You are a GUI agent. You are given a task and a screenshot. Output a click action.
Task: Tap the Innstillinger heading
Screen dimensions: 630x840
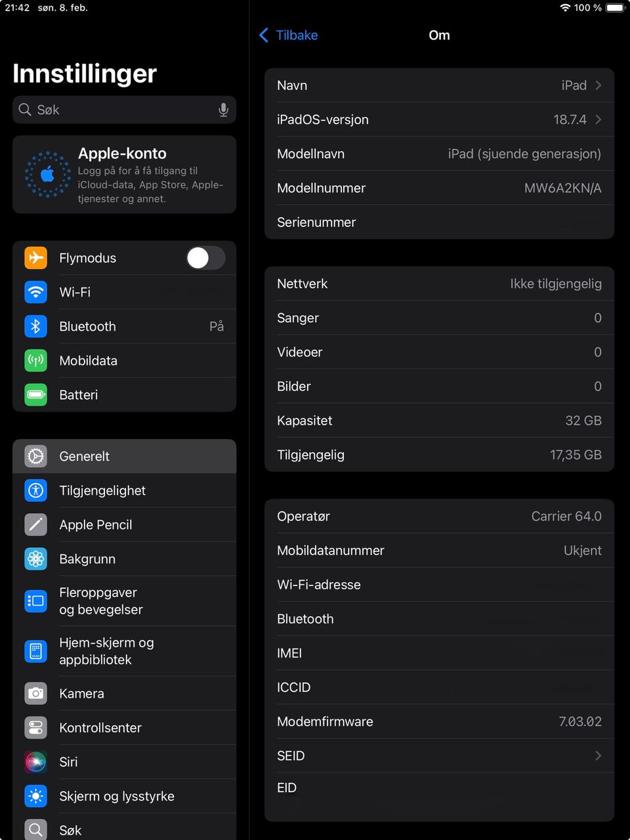[85, 73]
